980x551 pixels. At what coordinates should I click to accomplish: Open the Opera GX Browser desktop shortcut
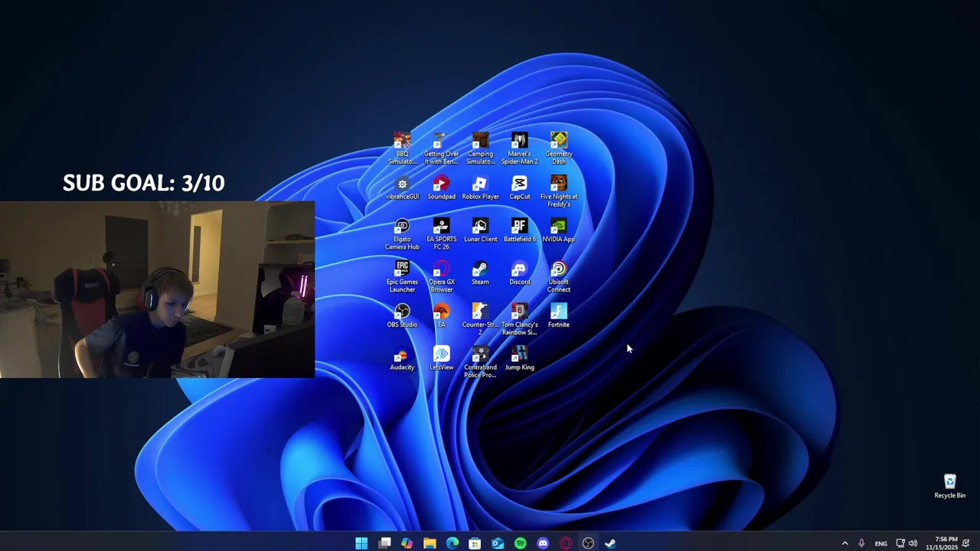click(441, 277)
